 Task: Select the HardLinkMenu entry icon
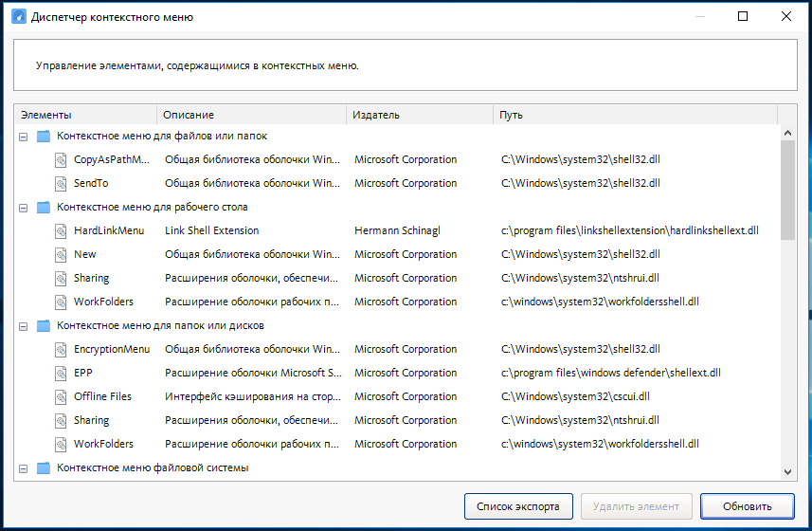[61, 231]
